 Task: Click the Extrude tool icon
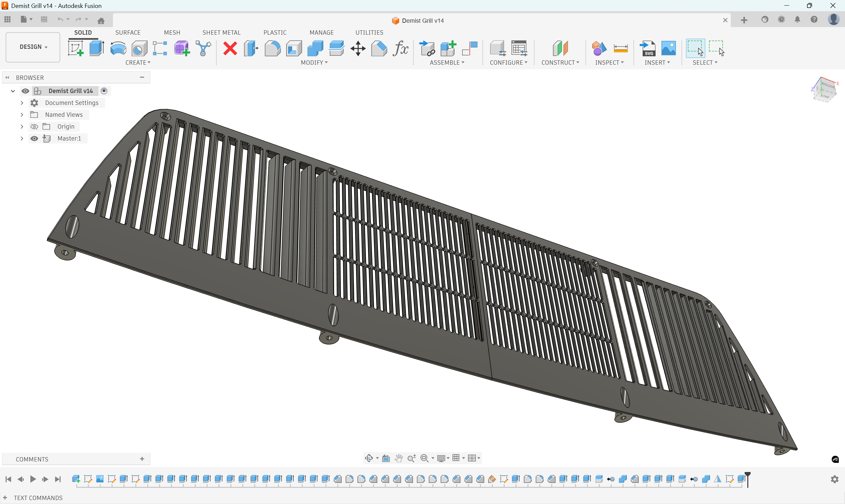click(x=97, y=48)
